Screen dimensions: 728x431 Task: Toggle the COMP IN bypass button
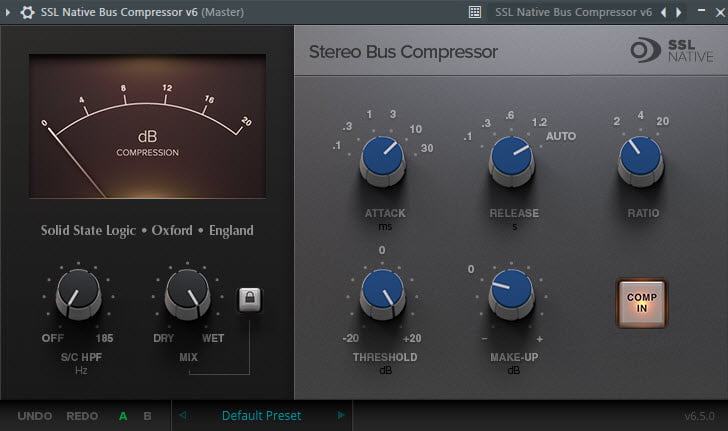coord(642,303)
